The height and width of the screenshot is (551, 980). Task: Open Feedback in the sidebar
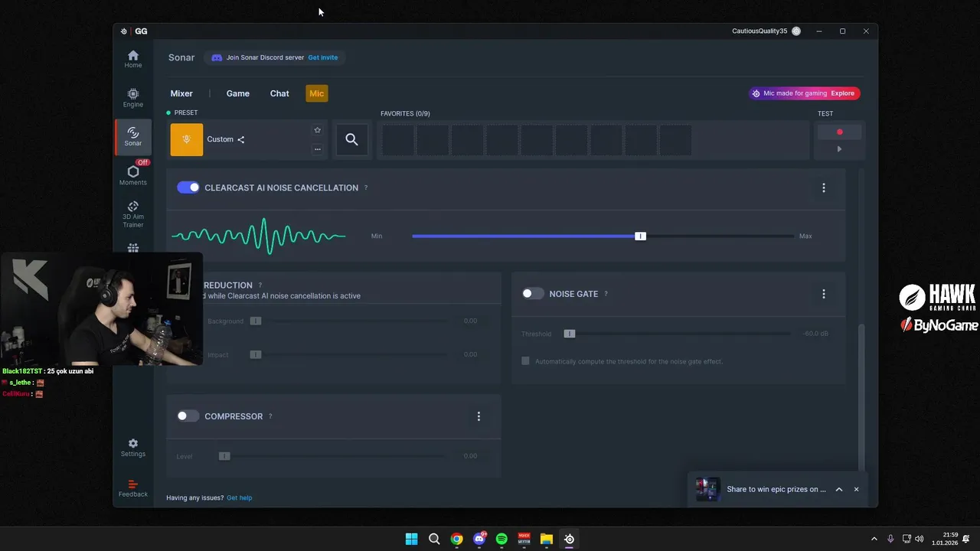(133, 488)
